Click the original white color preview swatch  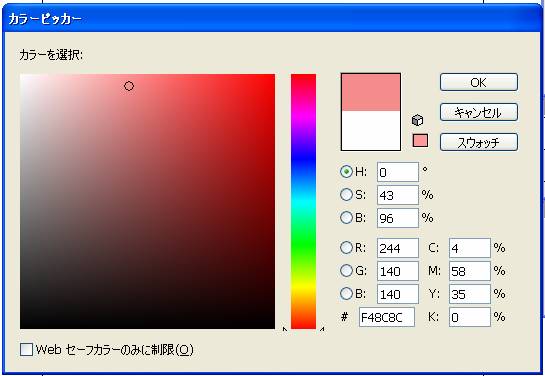[371, 131]
